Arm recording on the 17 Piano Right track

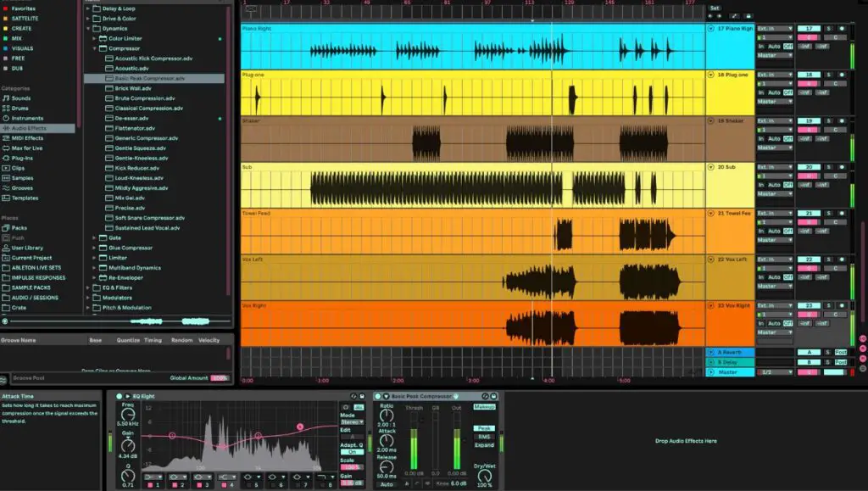pos(843,28)
